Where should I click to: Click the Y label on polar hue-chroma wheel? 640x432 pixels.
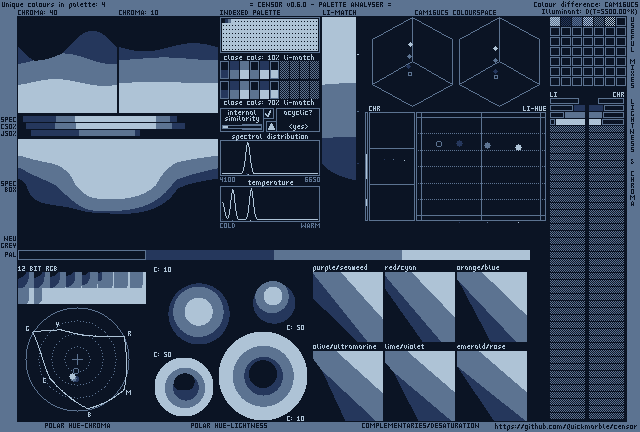coord(58,324)
